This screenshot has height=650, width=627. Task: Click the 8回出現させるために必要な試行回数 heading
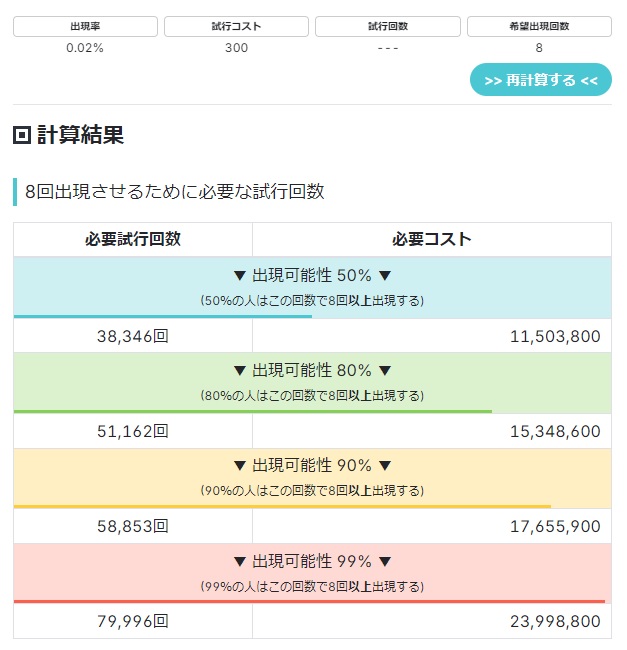point(174,192)
